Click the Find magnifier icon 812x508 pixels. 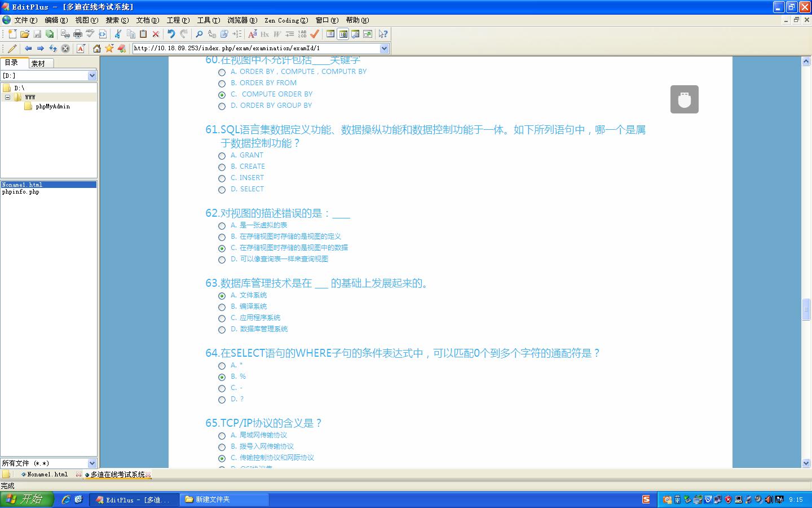[x=199, y=34]
